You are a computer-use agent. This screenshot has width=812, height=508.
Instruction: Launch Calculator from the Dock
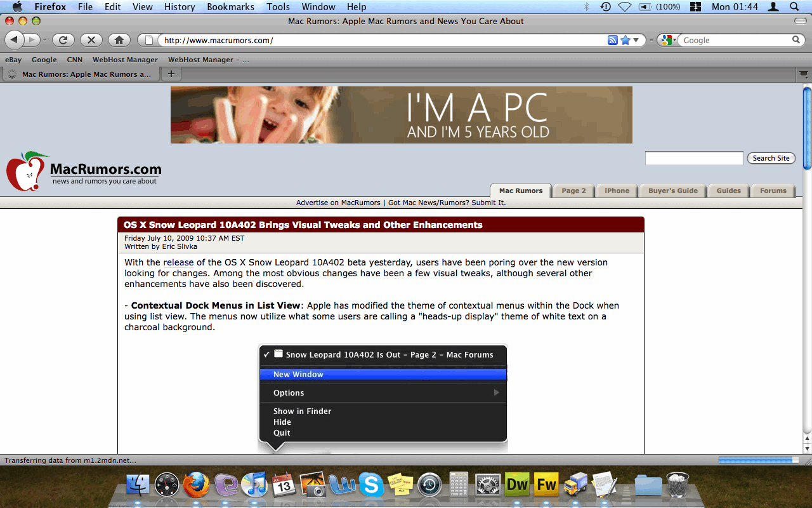(459, 485)
